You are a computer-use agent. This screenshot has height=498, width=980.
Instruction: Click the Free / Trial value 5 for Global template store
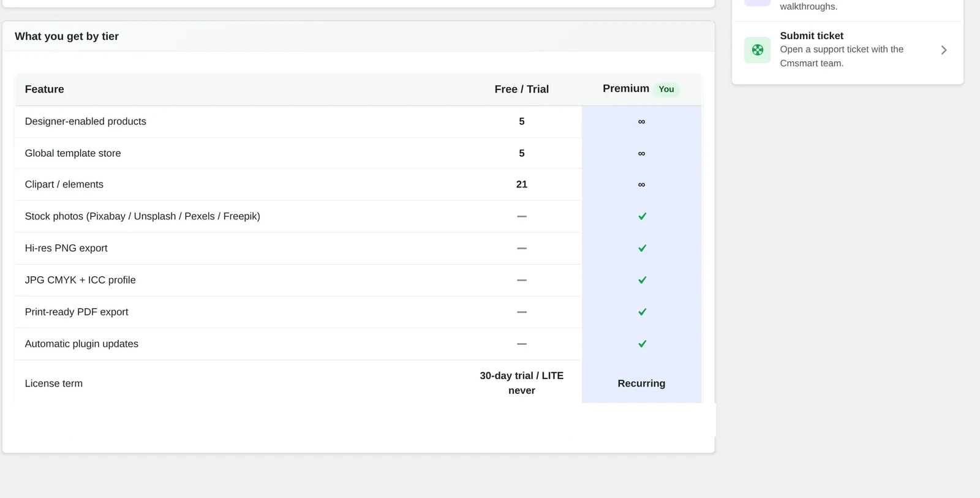(522, 153)
